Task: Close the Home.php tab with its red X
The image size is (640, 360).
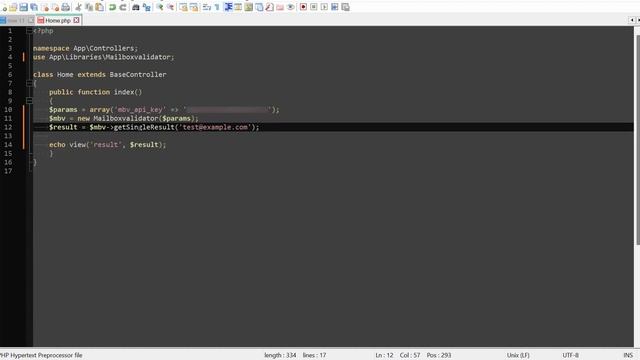Action: (x=76, y=20)
